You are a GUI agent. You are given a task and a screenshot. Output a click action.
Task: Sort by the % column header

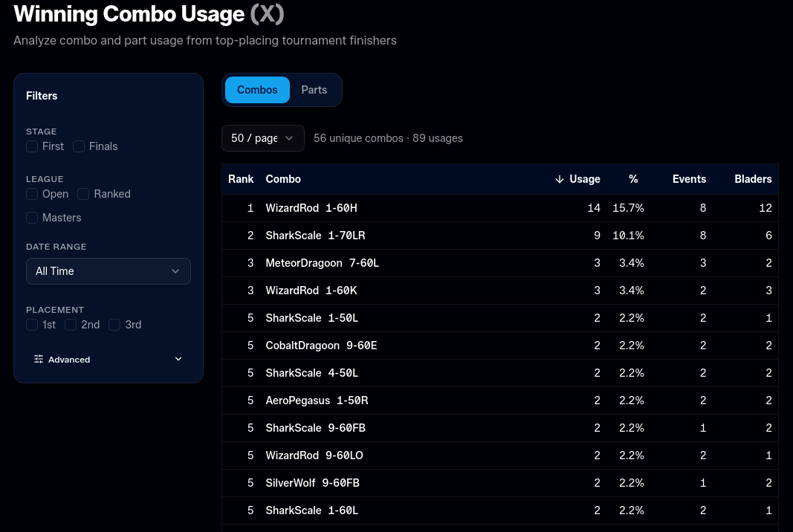coord(633,179)
